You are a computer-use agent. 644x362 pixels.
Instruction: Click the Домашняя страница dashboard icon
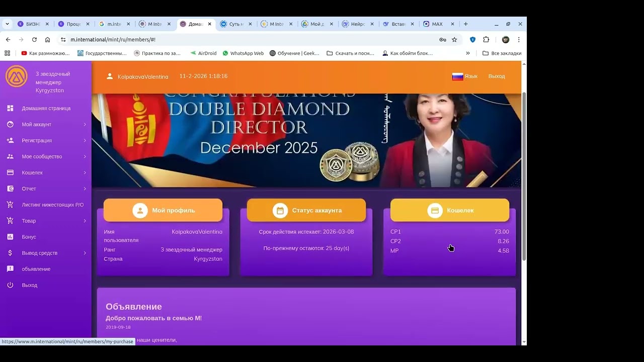pyautogui.click(x=10, y=108)
